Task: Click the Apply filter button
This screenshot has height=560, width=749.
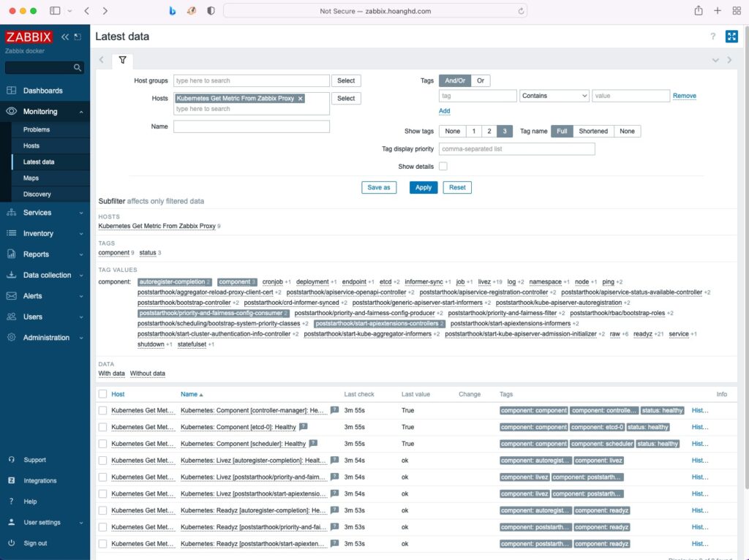Action: click(x=424, y=188)
